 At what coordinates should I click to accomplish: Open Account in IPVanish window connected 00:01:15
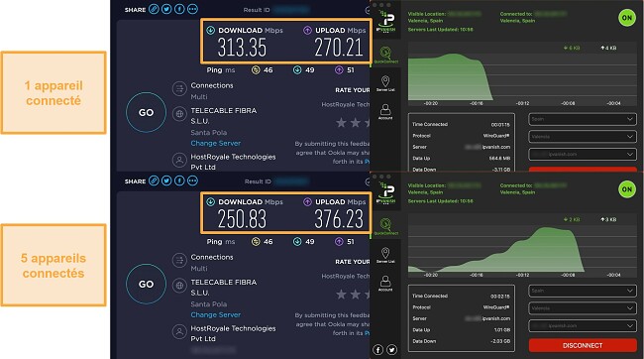pyautogui.click(x=385, y=111)
